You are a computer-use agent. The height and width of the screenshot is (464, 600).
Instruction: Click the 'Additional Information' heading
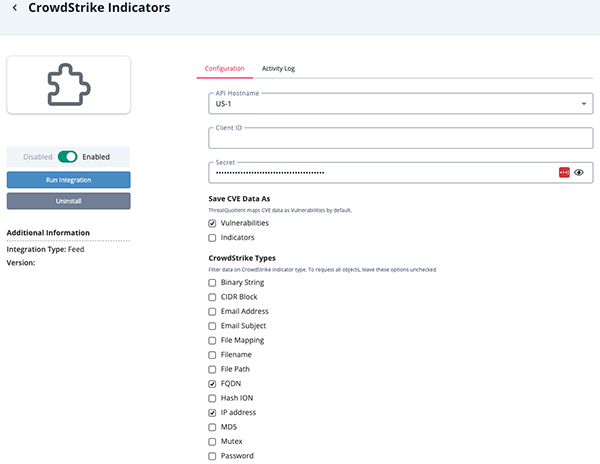tap(48, 233)
